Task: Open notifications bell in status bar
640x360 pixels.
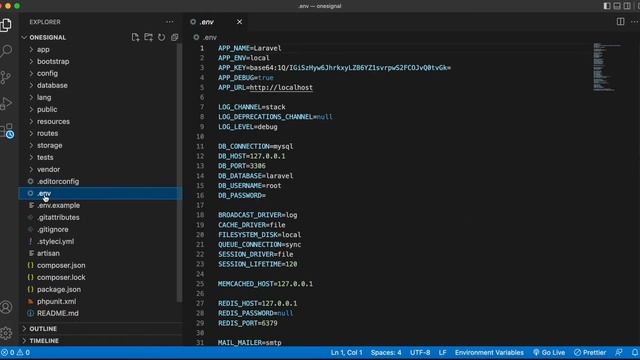Action: (x=635, y=353)
